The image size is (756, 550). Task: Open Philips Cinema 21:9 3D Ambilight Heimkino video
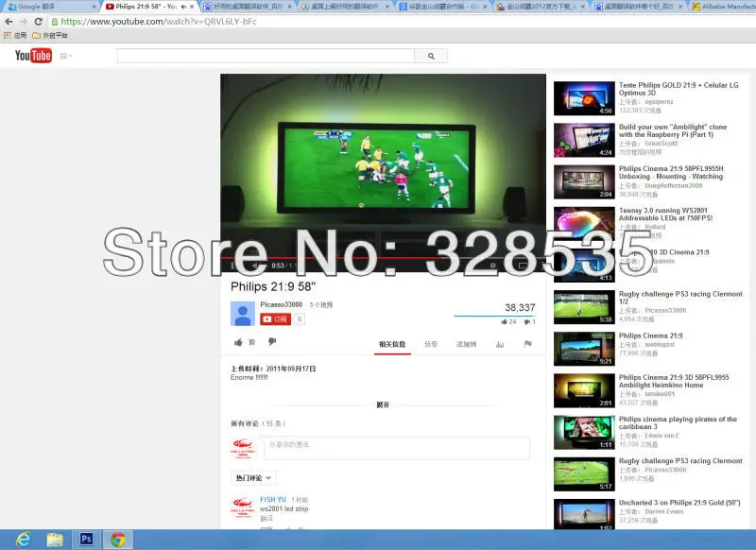tap(674, 381)
